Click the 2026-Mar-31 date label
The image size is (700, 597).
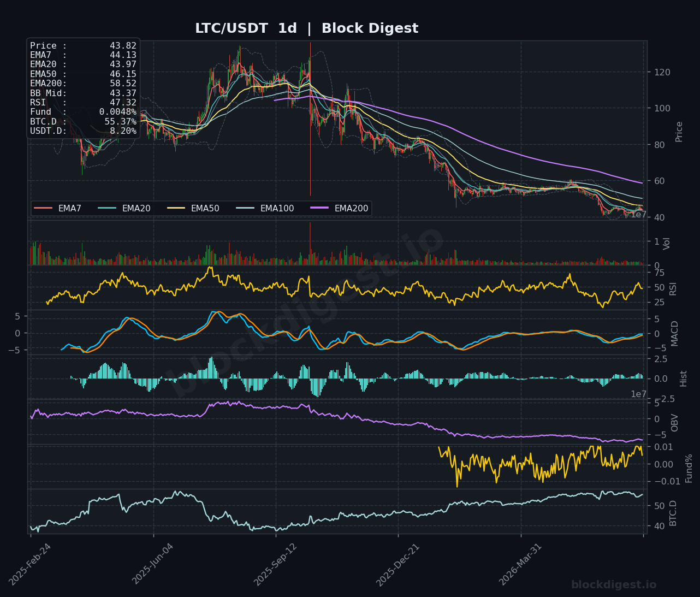(x=521, y=565)
